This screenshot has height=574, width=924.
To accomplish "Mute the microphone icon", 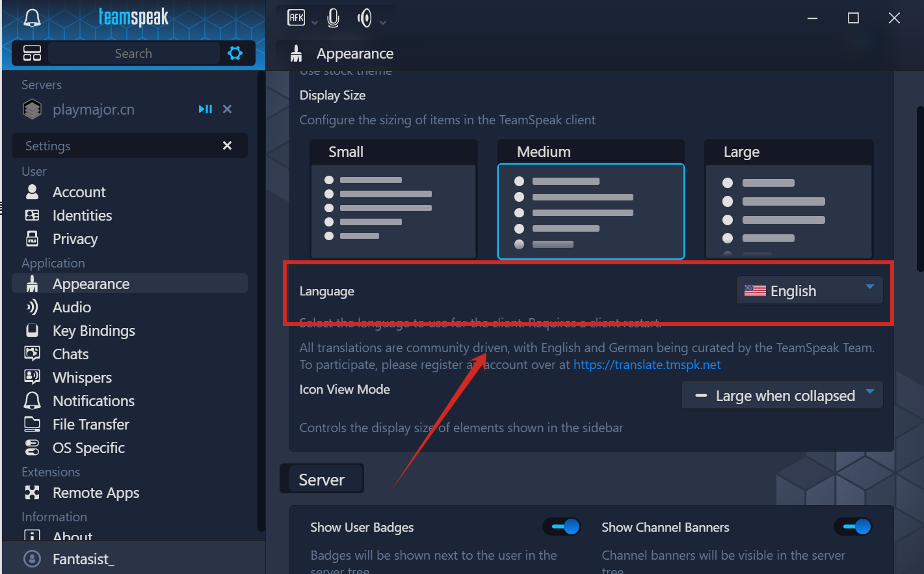I will coord(334,18).
